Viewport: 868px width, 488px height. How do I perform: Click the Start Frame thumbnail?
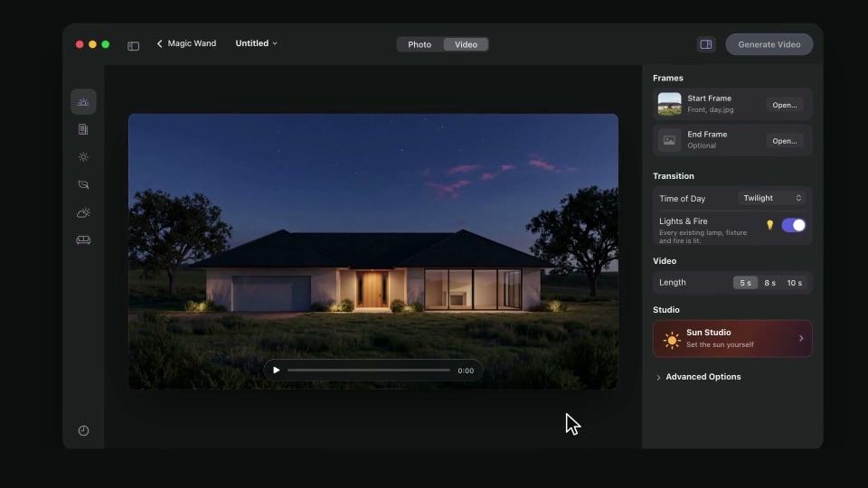(x=669, y=104)
